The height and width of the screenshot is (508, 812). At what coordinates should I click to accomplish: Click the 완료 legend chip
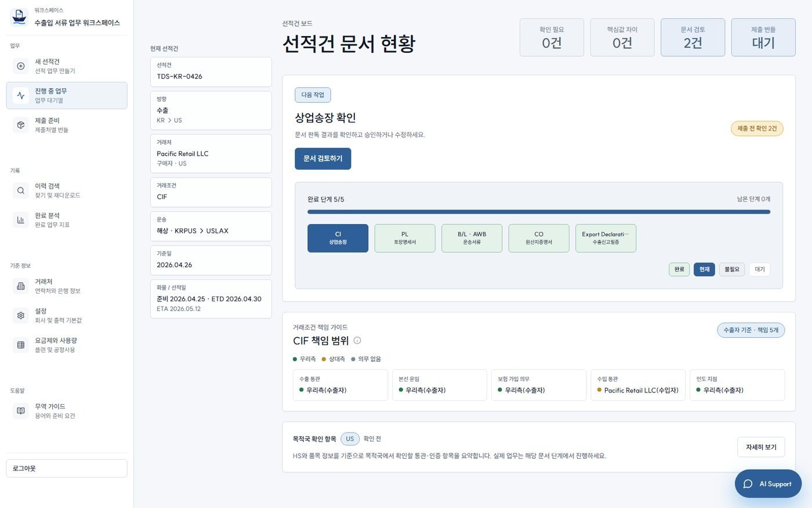pyautogui.click(x=679, y=269)
